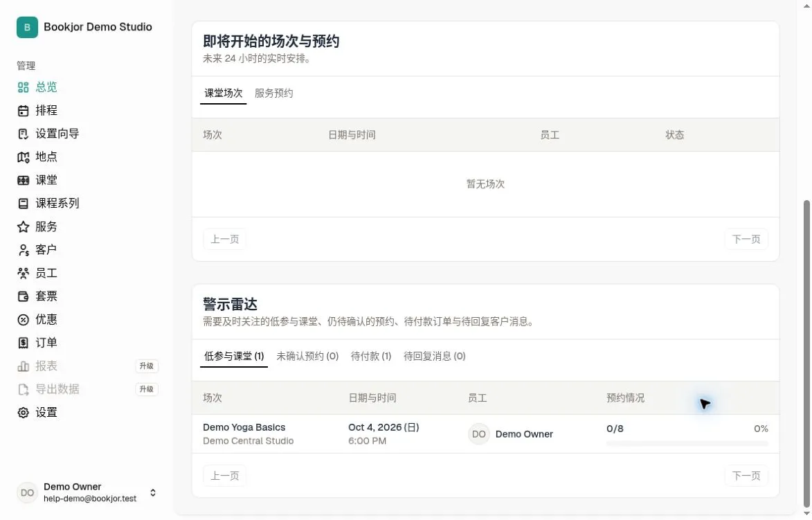Click the 套票 wallet icon
The height and width of the screenshot is (520, 812).
point(24,296)
